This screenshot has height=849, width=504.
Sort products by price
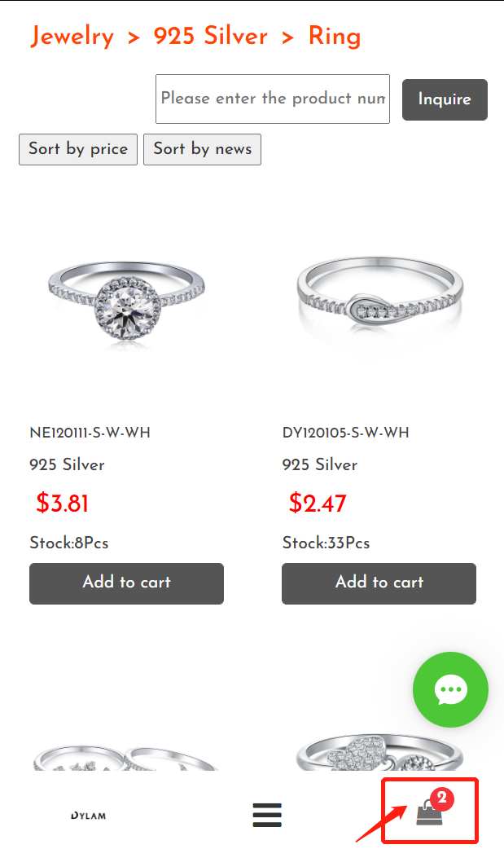tap(78, 149)
